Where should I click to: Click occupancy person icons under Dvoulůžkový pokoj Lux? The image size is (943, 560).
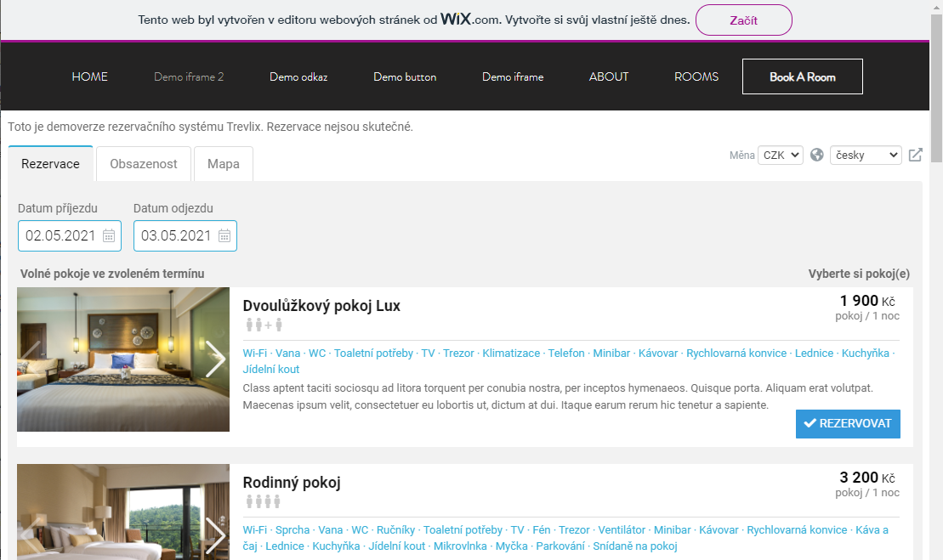pyautogui.click(x=264, y=325)
